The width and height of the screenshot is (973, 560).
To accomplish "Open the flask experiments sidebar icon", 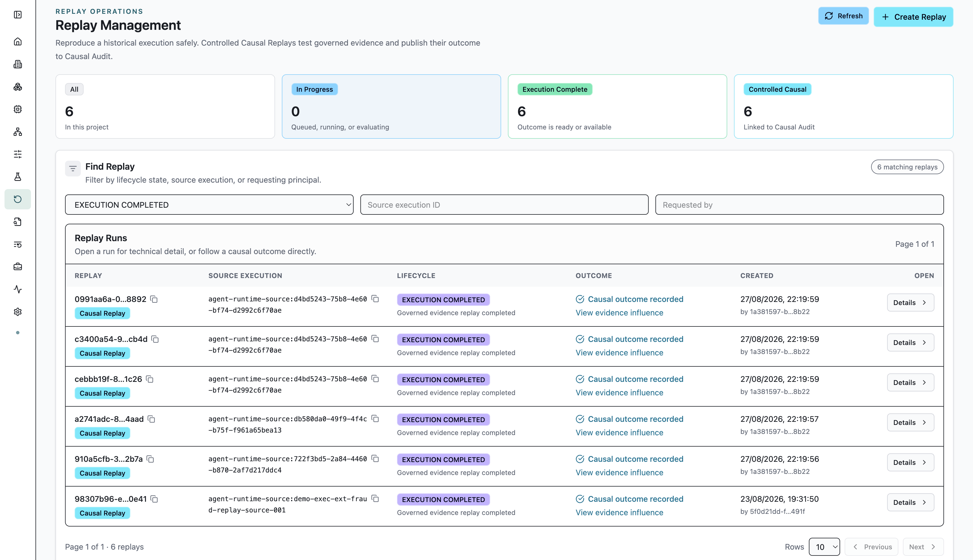I will pyautogui.click(x=18, y=176).
